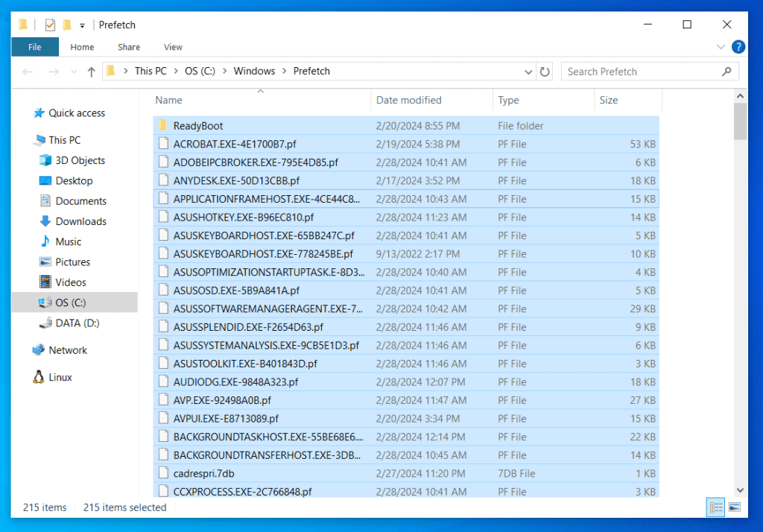The width and height of the screenshot is (763, 532).
Task: Refresh the Prefetch folder view
Action: 545,72
